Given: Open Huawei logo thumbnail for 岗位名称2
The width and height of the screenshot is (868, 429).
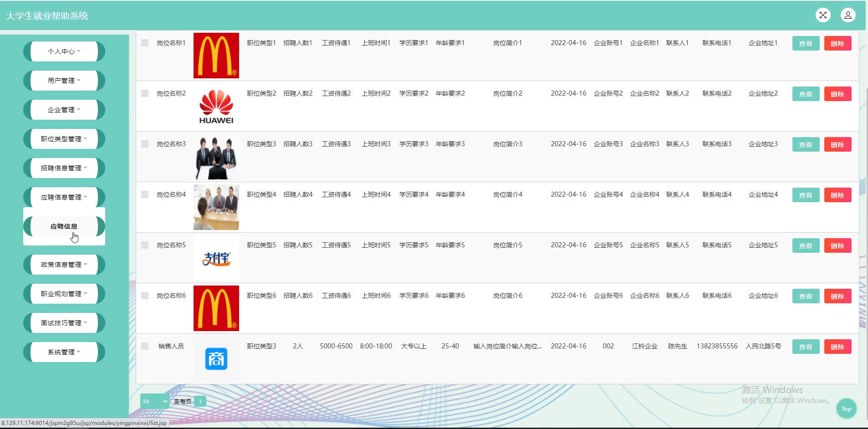Looking at the screenshot, I should pos(216,106).
